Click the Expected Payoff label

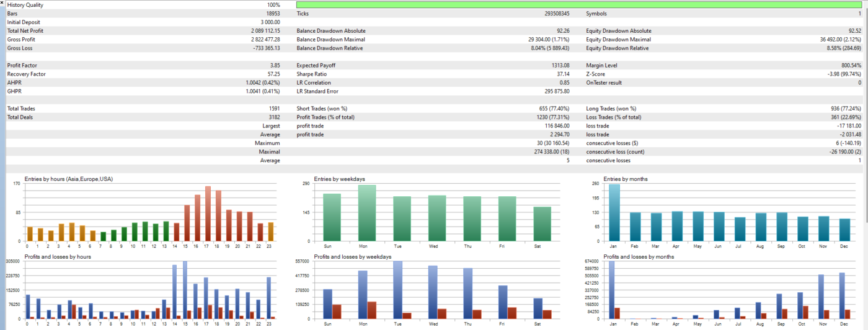point(316,66)
